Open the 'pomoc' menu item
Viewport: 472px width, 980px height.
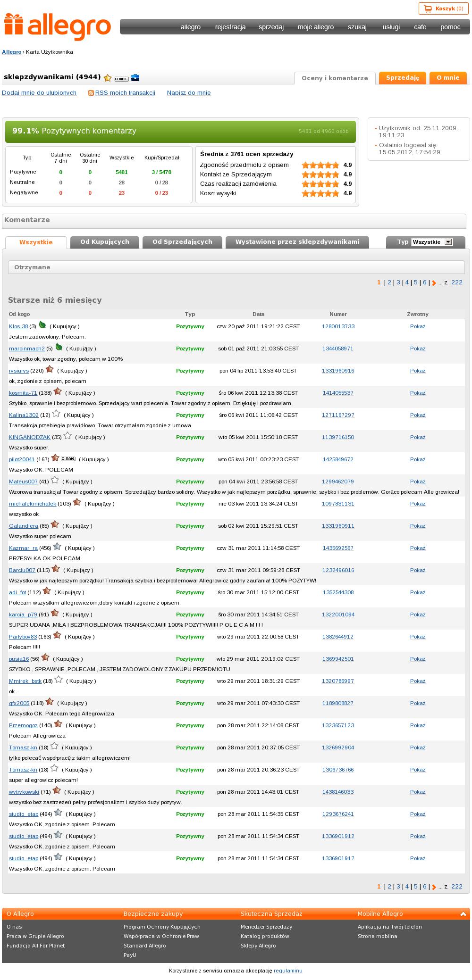point(450,27)
